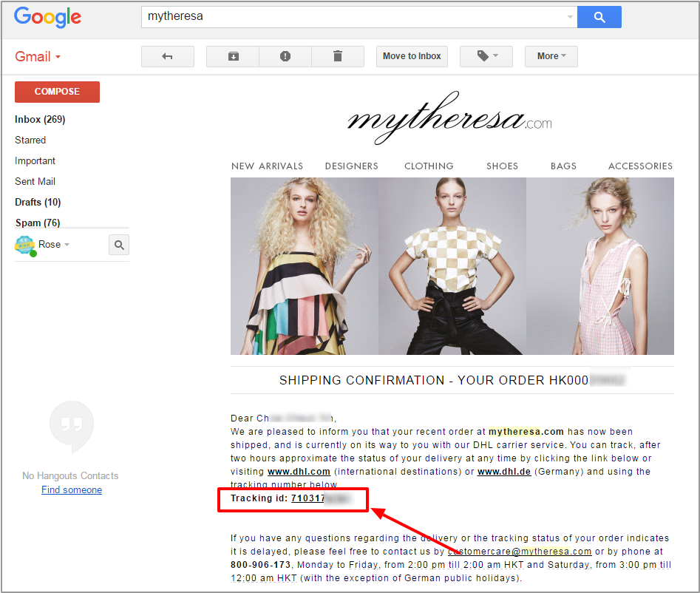Click the Shipping Confirmation heading

tap(452, 381)
